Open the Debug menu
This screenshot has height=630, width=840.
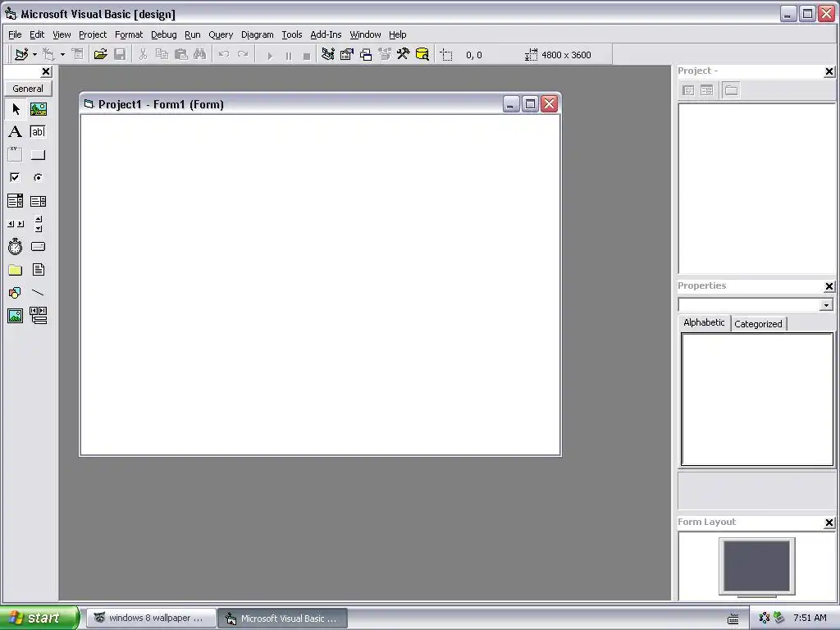tap(164, 34)
